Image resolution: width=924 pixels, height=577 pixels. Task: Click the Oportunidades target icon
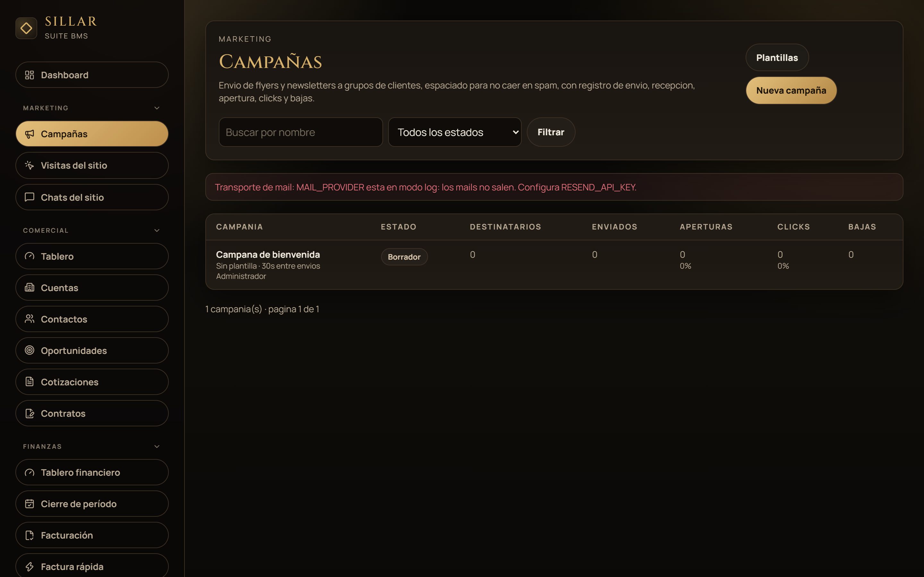tap(30, 350)
